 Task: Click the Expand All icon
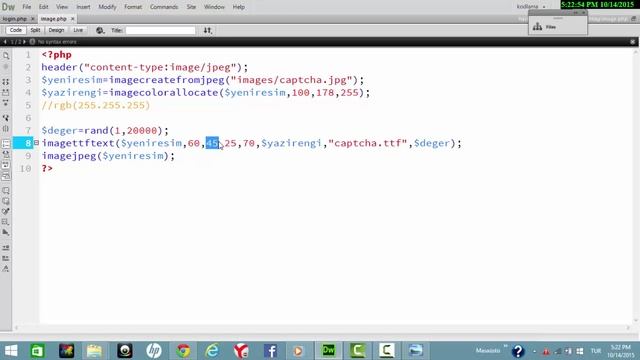6,103
